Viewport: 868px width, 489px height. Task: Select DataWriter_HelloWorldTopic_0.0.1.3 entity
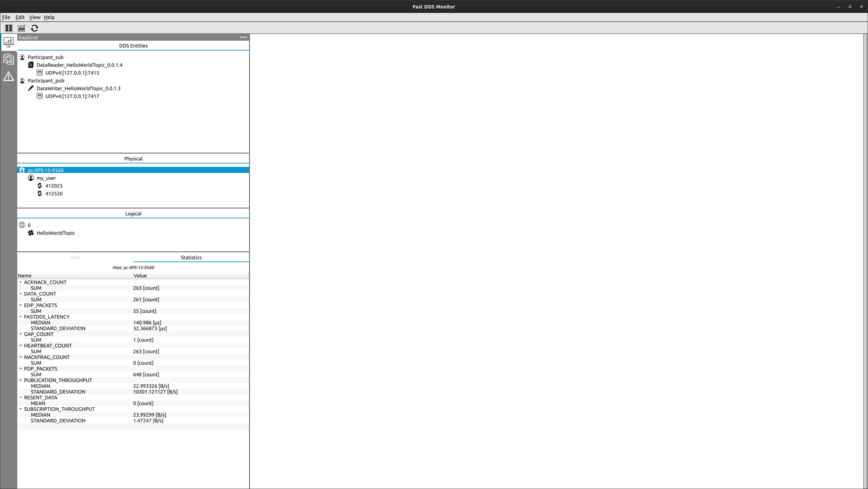pos(78,88)
